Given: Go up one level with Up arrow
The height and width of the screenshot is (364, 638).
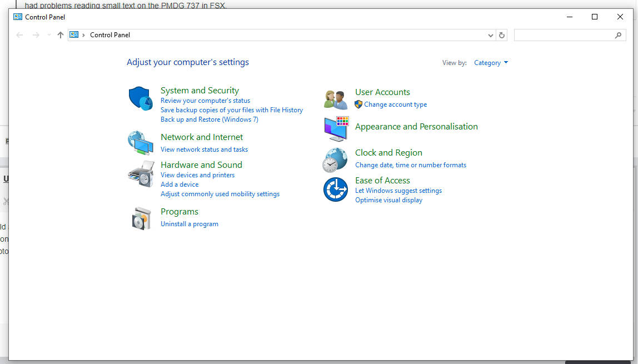Looking at the screenshot, I should 61,35.
